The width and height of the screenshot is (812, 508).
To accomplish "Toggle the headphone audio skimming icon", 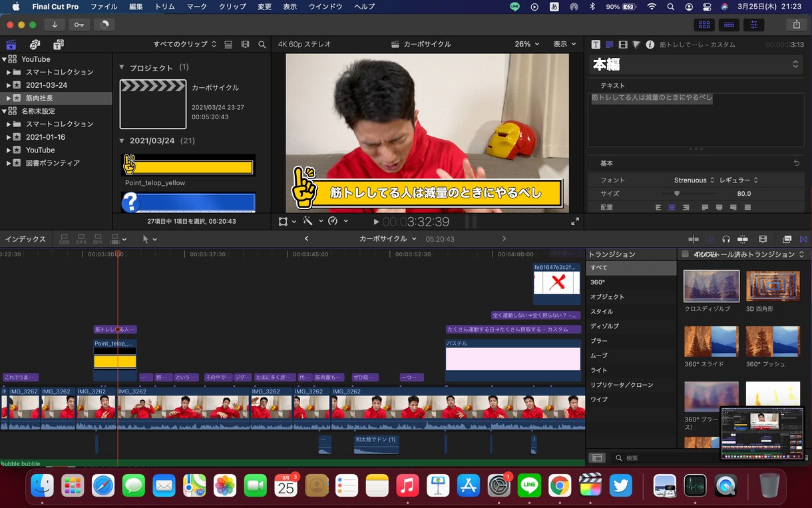I will [x=726, y=239].
